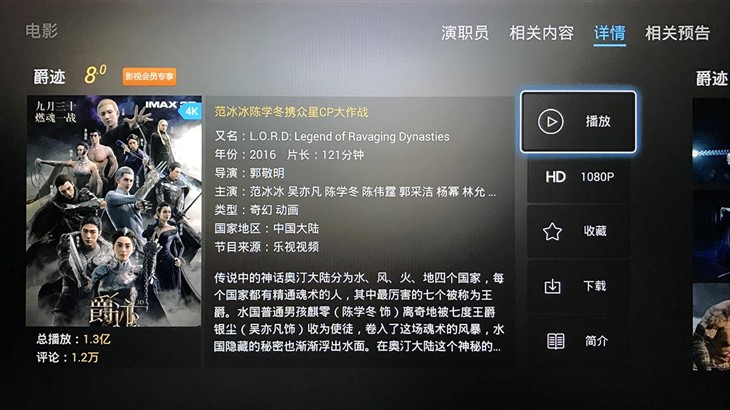Image resolution: width=730 pixels, height=410 pixels.
Task: Click the 收藏 button label
Action: pos(595,231)
